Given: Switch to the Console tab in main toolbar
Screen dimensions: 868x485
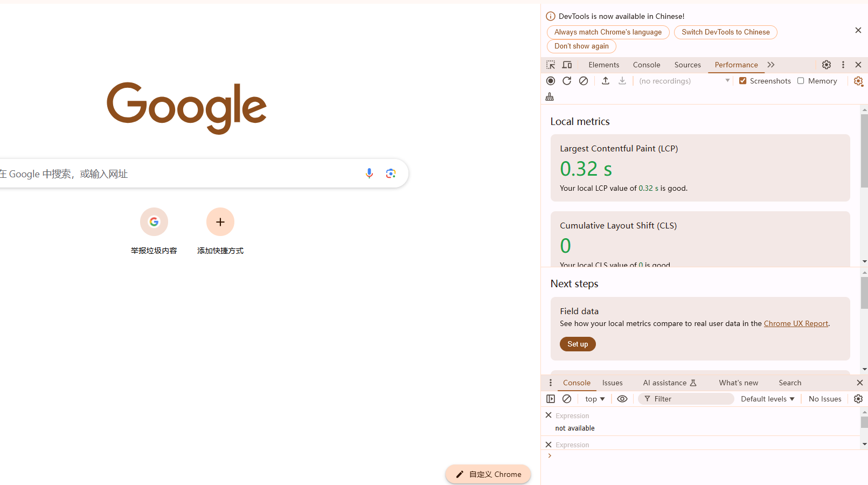Looking at the screenshot, I should click(x=647, y=65).
